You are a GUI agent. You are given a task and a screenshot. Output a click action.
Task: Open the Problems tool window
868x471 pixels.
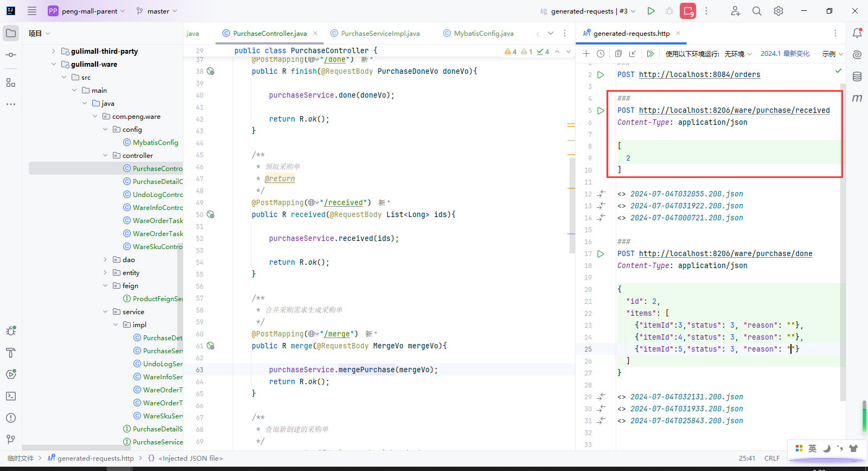tap(11, 418)
